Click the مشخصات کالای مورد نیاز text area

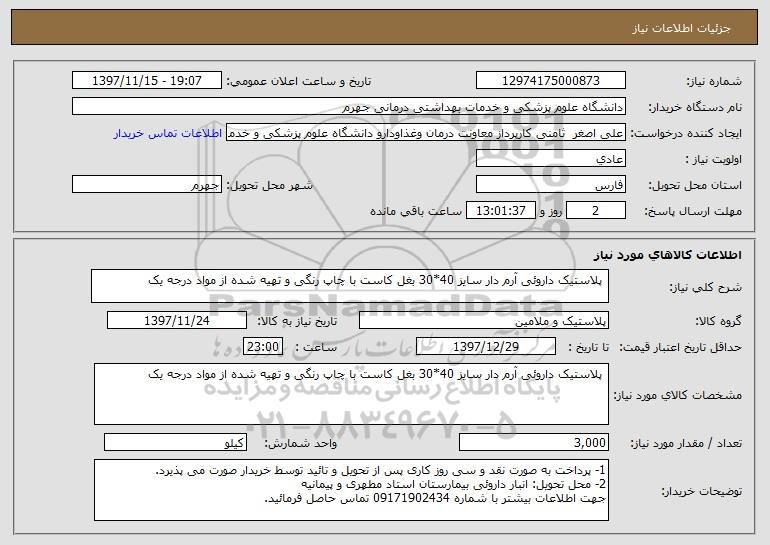(x=351, y=394)
